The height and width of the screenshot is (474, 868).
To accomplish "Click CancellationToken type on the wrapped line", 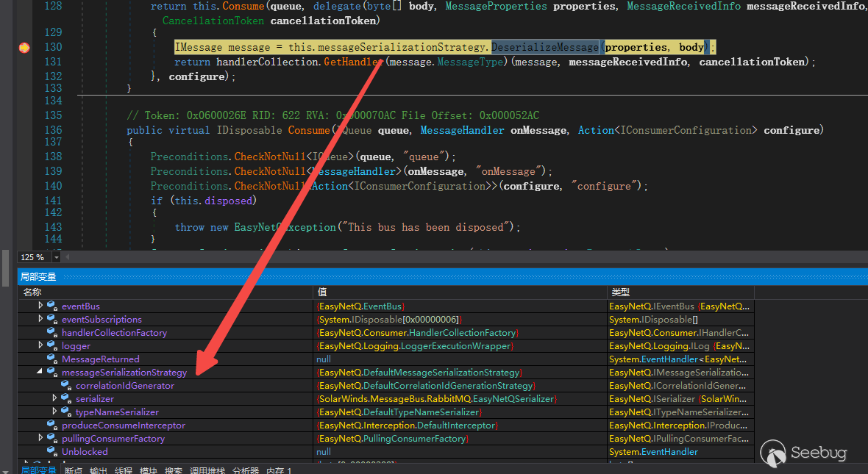I will click(x=213, y=21).
